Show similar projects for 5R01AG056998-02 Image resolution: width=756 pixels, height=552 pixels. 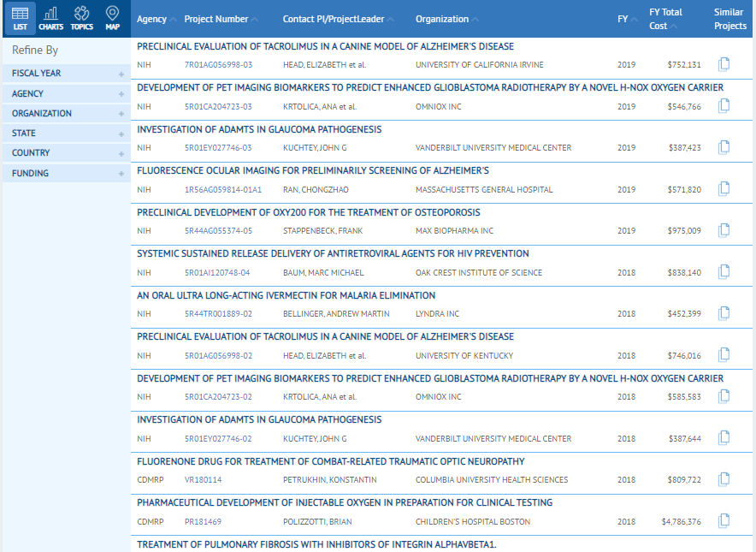coord(724,355)
